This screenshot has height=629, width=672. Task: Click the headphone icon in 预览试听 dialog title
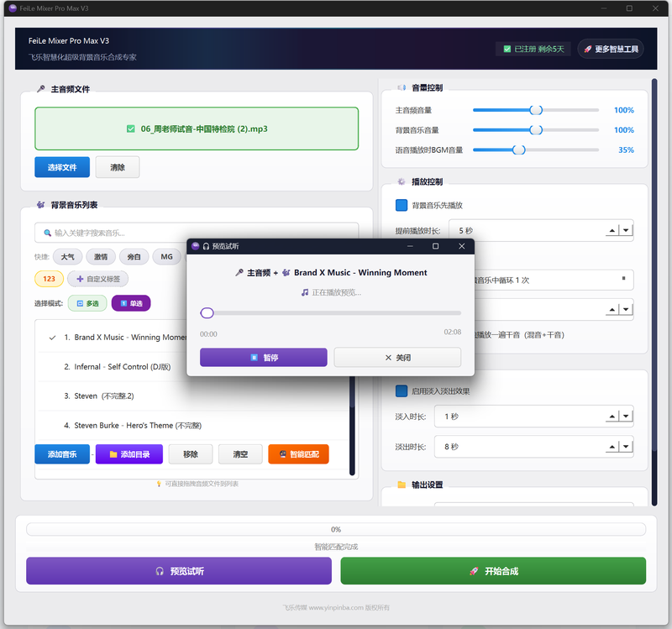[206, 246]
